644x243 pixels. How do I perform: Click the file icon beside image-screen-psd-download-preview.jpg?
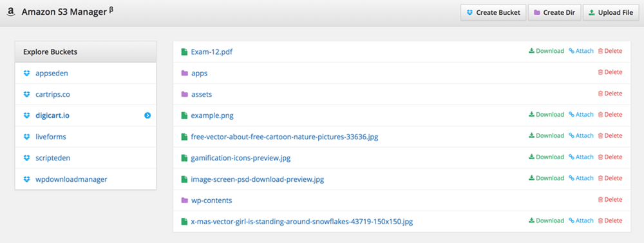pos(184,179)
